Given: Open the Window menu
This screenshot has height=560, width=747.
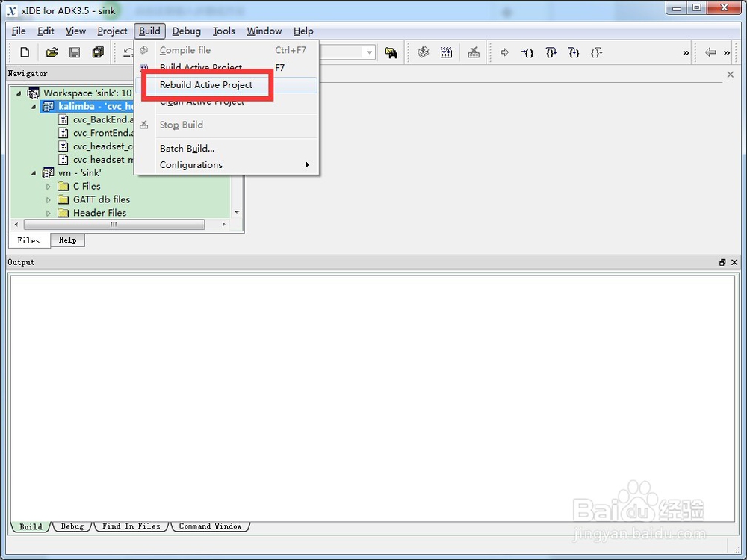Looking at the screenshot, I should 264,31.
